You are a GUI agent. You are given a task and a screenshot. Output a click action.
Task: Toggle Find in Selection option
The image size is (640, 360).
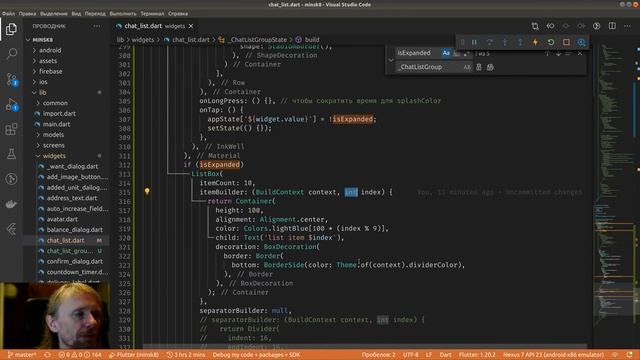[569, 53]
